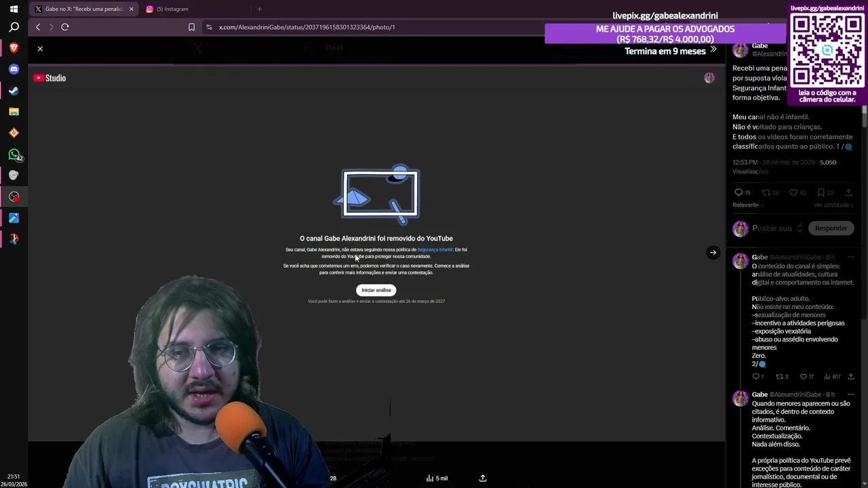
Task: Click the 'Zero.' line in the 2/ reply
Action: [x=759, y=356]
